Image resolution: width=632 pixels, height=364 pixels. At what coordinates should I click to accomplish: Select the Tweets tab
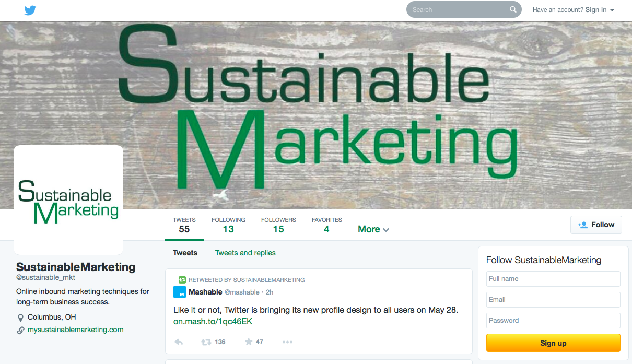pyautogui.click(x=185, y=253)
